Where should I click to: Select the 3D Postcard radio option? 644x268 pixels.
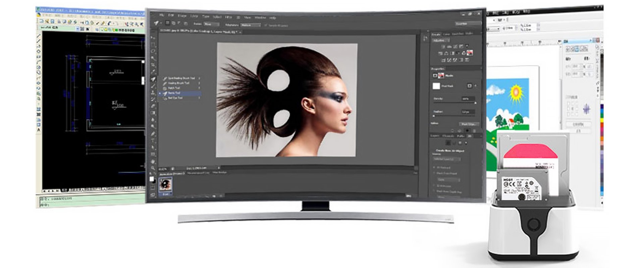pyautogui.click(x=434, y=167)
